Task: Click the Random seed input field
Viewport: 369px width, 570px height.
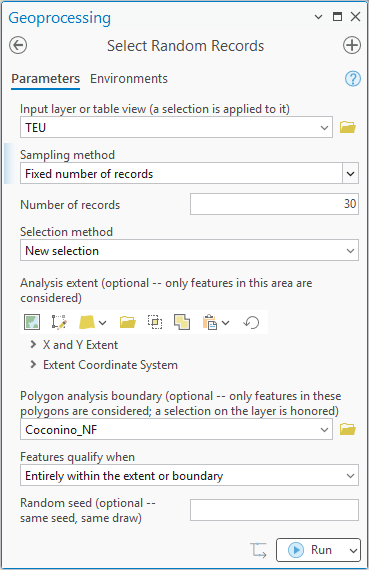Action: click(x=274, y=510)
